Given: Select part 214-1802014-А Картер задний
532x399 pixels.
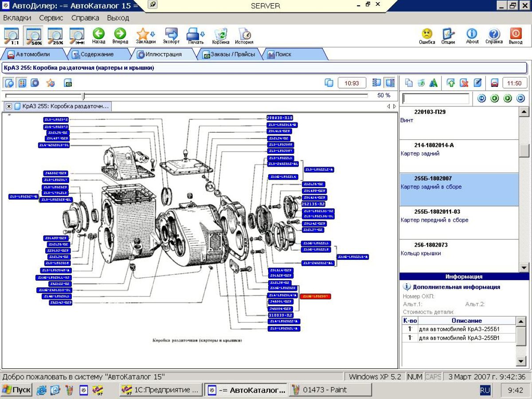Looking at the screenshot, I should (459, 156).
